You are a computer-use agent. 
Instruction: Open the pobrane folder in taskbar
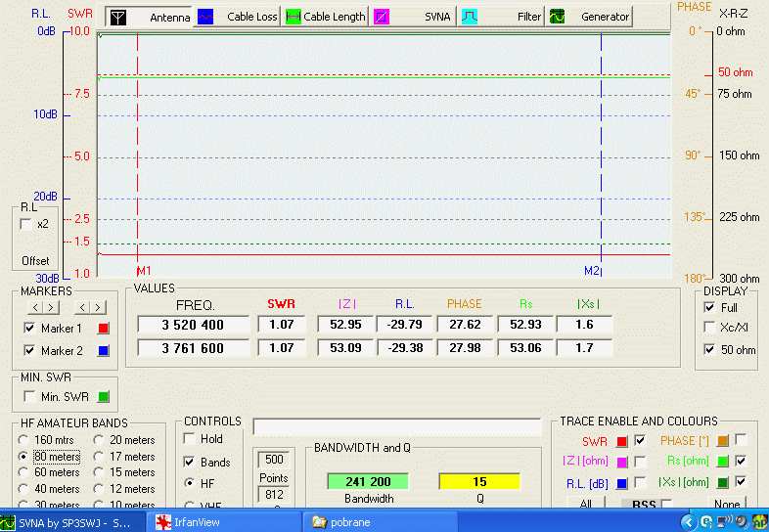(353, 522)
